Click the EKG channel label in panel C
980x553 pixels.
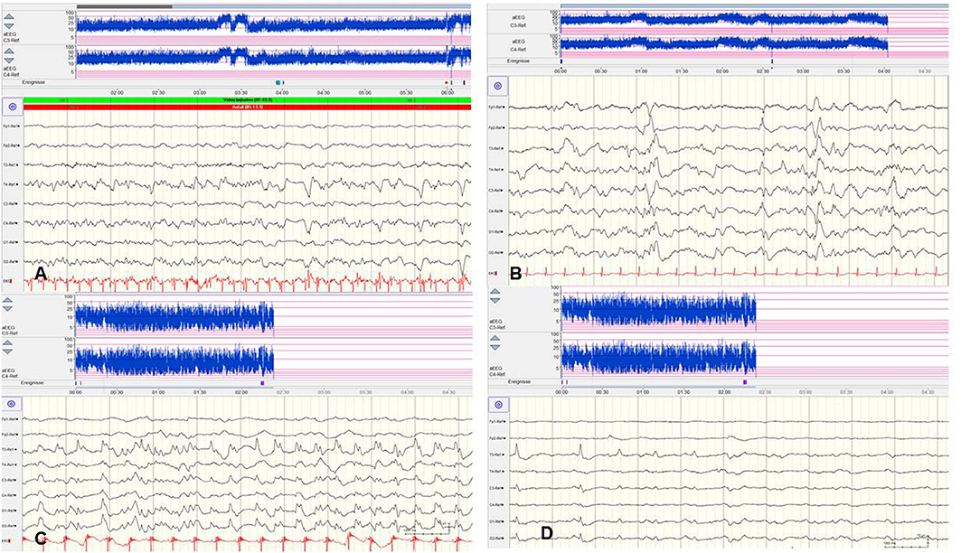point(8,540)
